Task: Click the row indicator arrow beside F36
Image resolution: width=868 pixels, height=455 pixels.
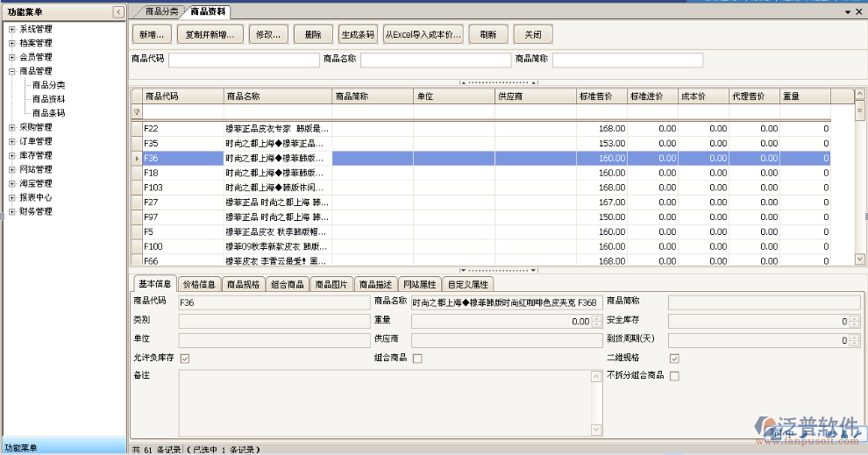Action: coord(136,159)
